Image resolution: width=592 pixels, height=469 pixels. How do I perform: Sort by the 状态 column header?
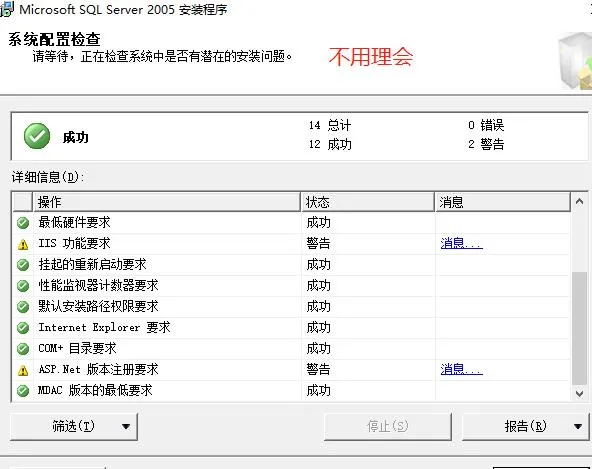tap(368, 202)
